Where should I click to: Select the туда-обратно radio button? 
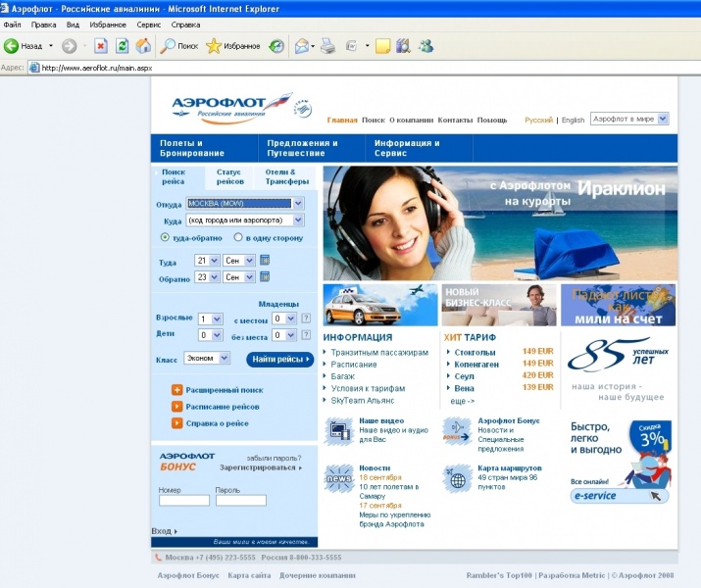[165, 237]
